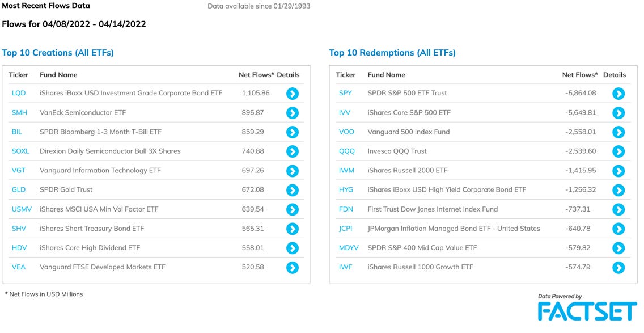Open the IWF ticker link
644x333 pixels.
coord(345,267)
